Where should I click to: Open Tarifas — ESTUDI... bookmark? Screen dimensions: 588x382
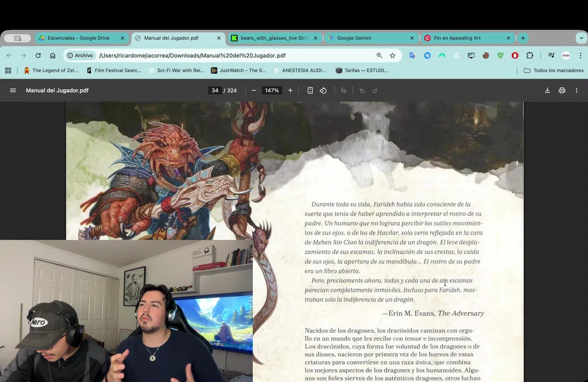pos(362,71)
